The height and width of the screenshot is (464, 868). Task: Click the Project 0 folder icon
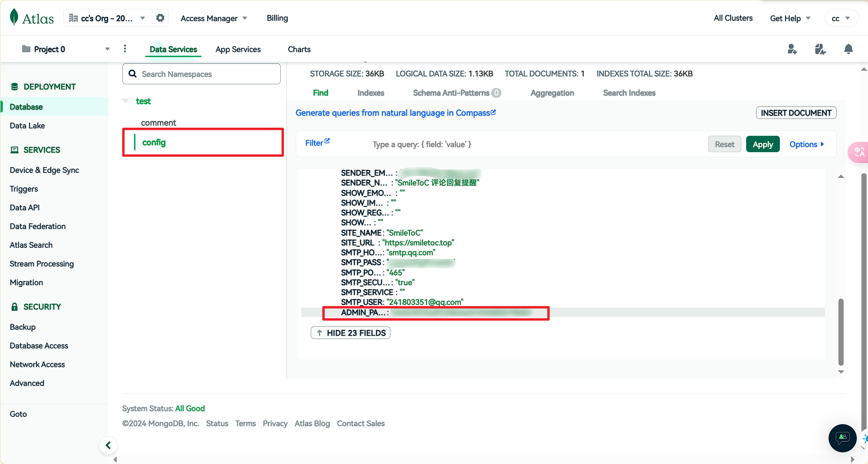coord(26,49)
